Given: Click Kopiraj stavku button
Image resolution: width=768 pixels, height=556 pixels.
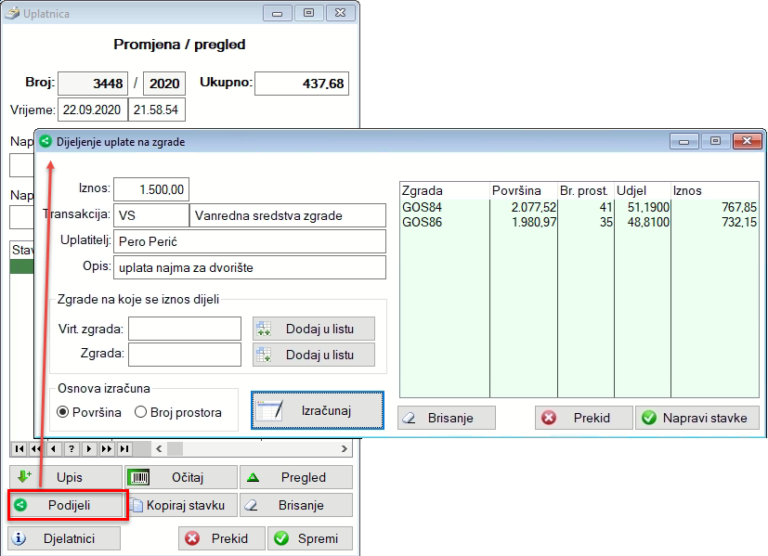Looking at the screenshot, I should click(181, 506).
